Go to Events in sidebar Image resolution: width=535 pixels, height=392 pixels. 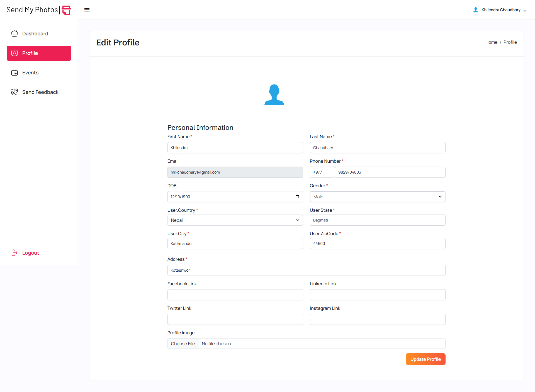(x=30, y=73)
